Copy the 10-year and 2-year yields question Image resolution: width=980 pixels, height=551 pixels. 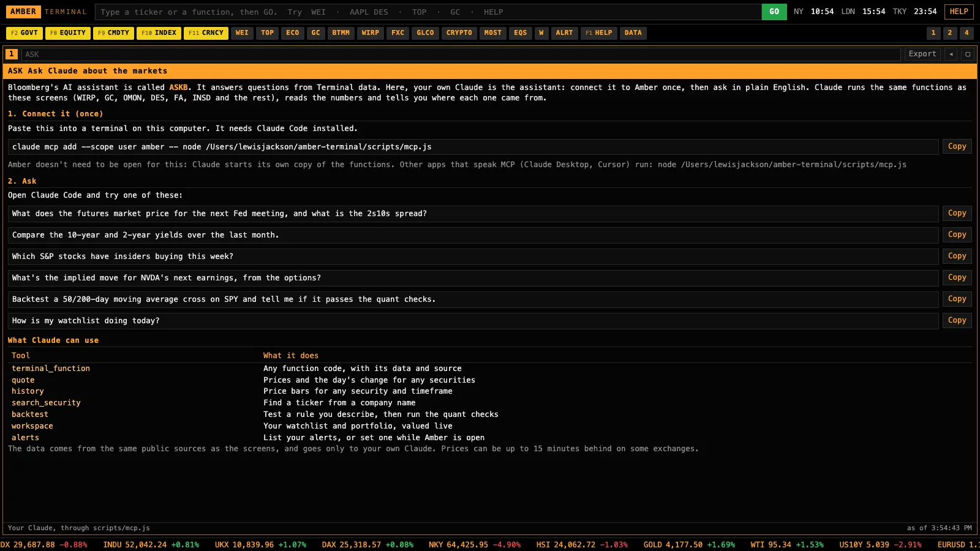[957, 234]
